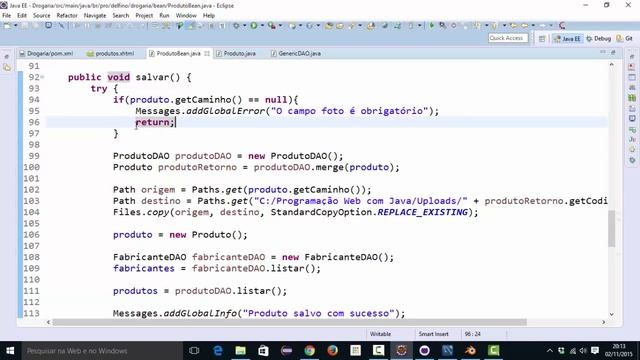Image resolution: width=640 pixels, height=360 pixels.
Task: Maximize the editor area
Action: (x=613, y=52)
